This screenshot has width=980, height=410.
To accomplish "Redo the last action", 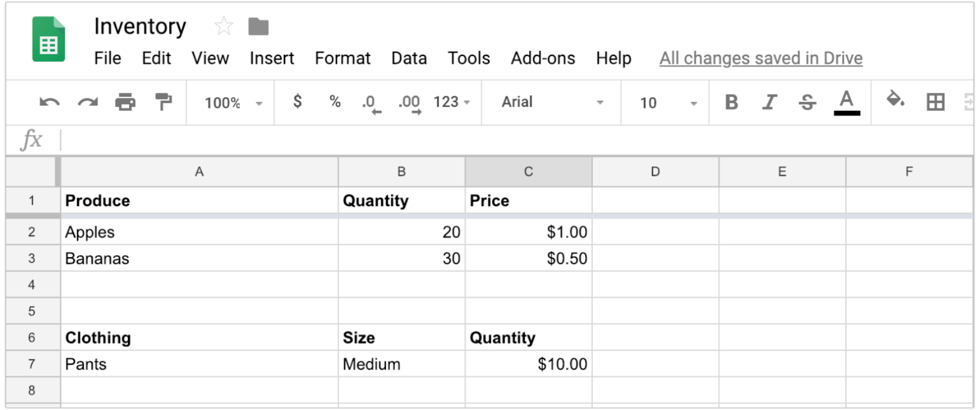I will (x=88, y=102).
